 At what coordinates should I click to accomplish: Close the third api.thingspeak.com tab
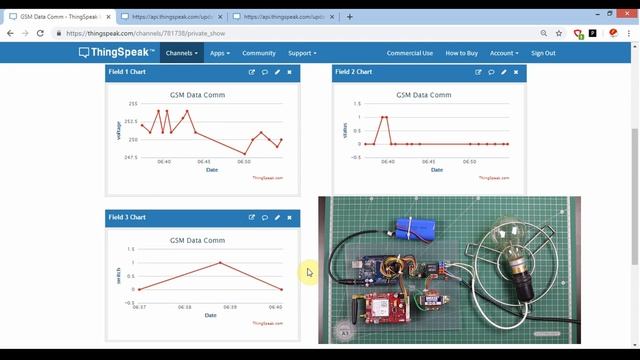click(x=332, y=17)
